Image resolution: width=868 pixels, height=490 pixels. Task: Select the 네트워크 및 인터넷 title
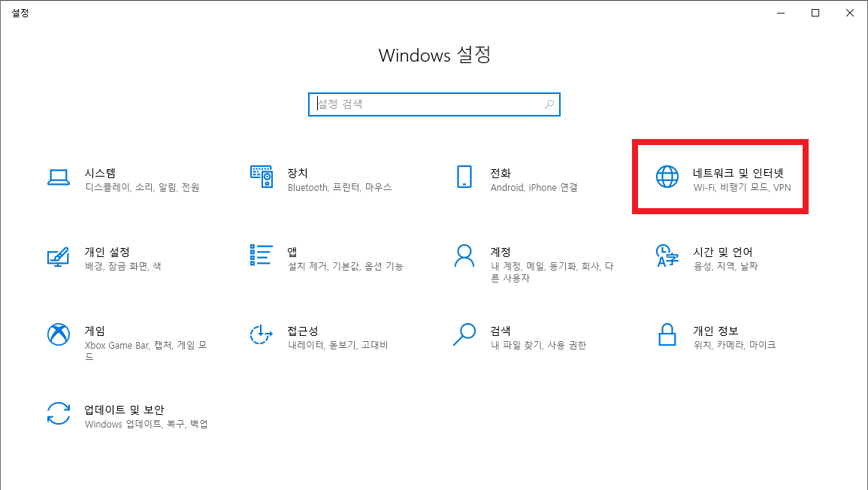[x=738, y=174]
